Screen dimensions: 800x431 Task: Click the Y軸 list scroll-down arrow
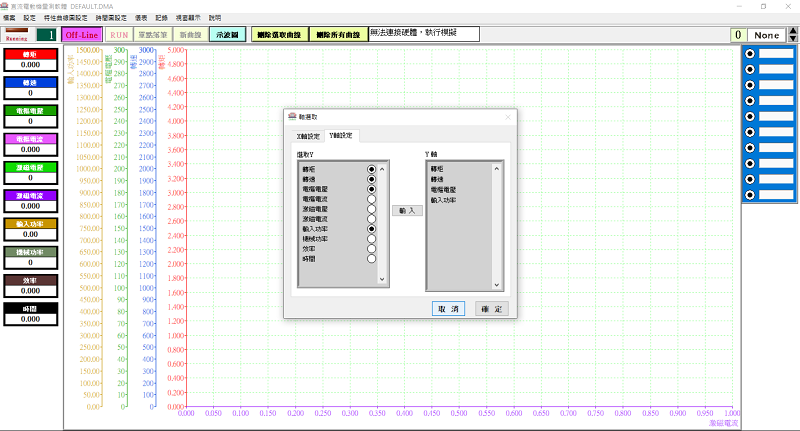click(x=498, y=286)
